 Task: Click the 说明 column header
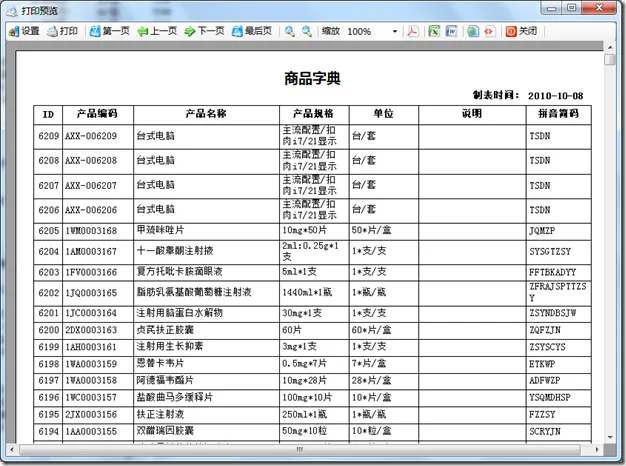coord(472,114)
